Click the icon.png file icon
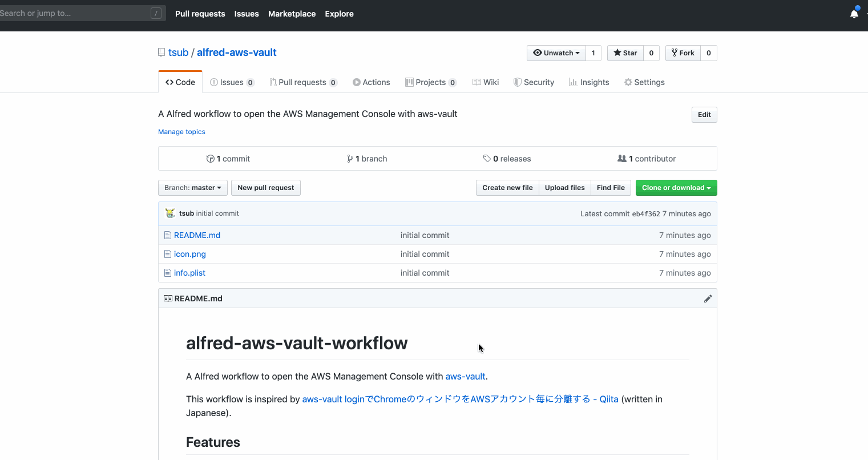The width and height of the screenshot is (868, 460). (168, 254)
